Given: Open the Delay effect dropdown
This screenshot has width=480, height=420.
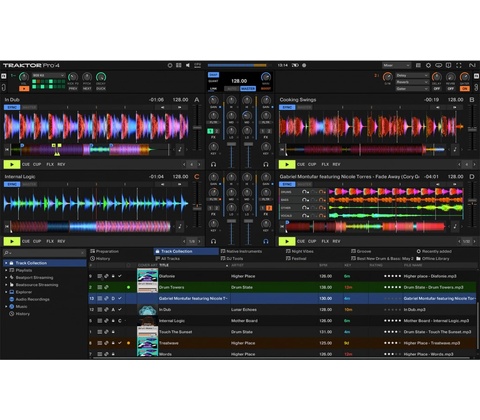Looking at the screenshot, I should 412,75.
